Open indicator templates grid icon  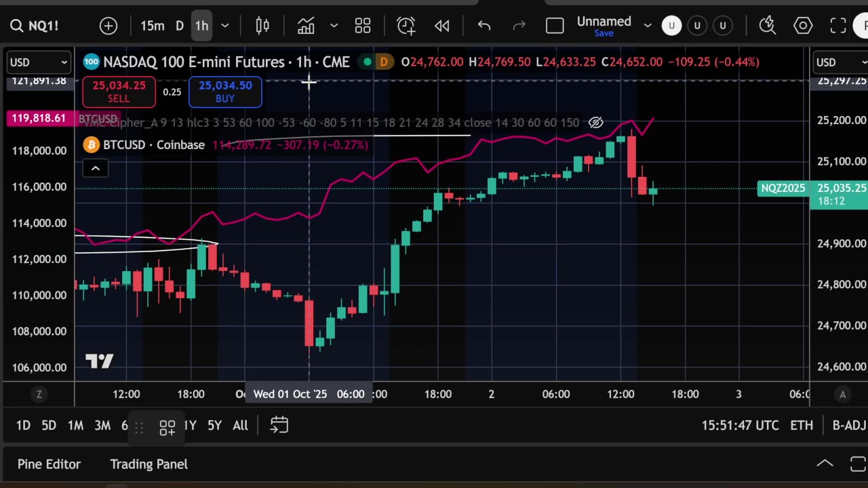363,26
